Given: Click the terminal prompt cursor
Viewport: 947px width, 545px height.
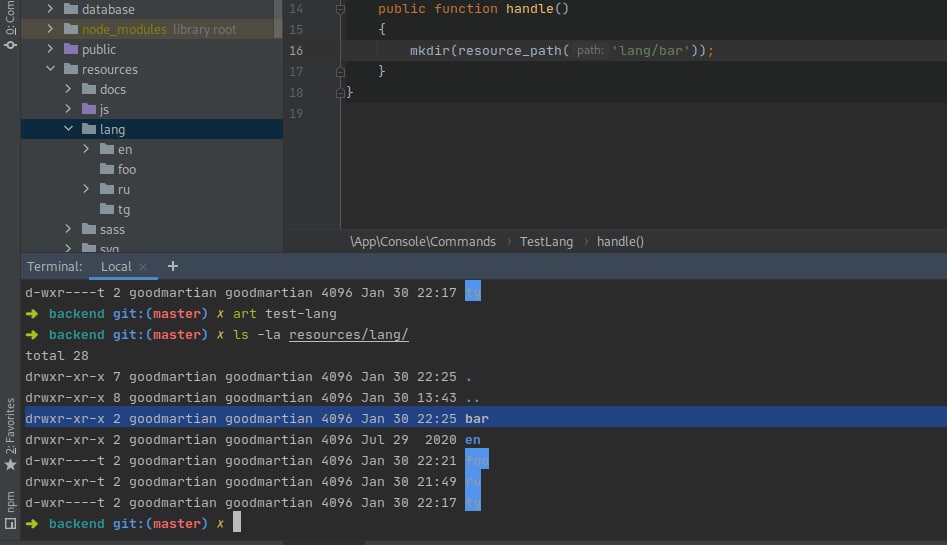Looking at the screenshot, I should click(237, 522).
